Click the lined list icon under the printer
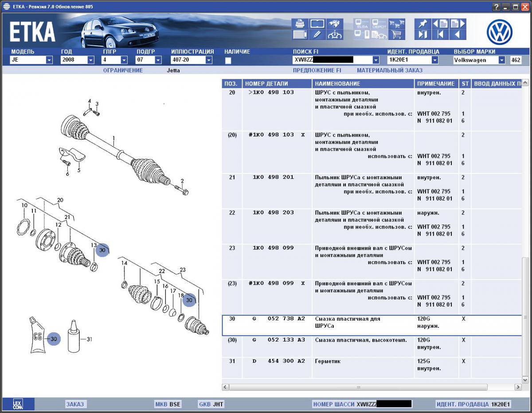The width and height of the screenshot is (532, 413). 299,35
